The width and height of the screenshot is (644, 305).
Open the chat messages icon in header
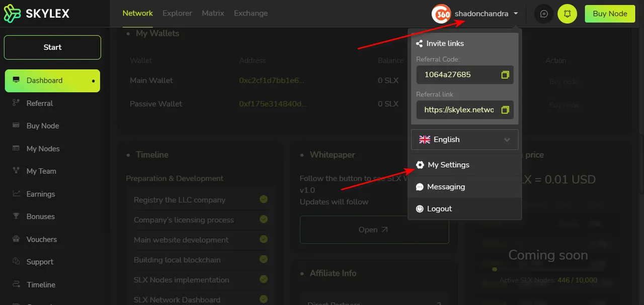click(544, 14)
